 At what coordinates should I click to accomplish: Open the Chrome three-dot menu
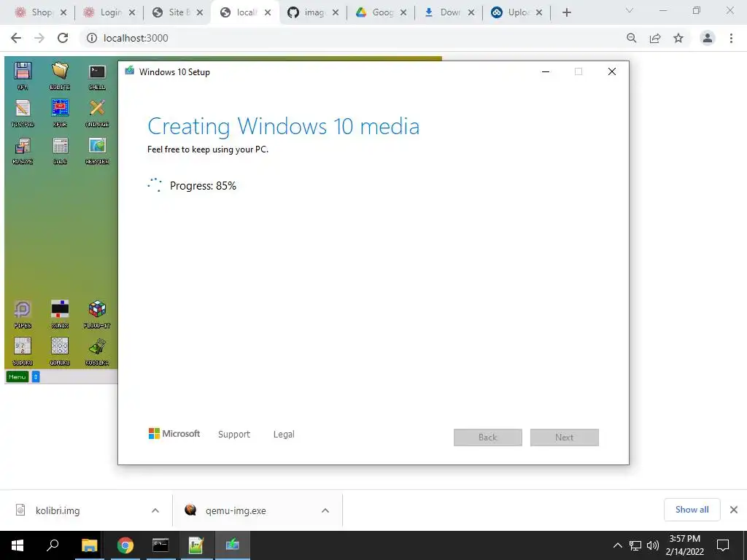[x=731, y=38]
